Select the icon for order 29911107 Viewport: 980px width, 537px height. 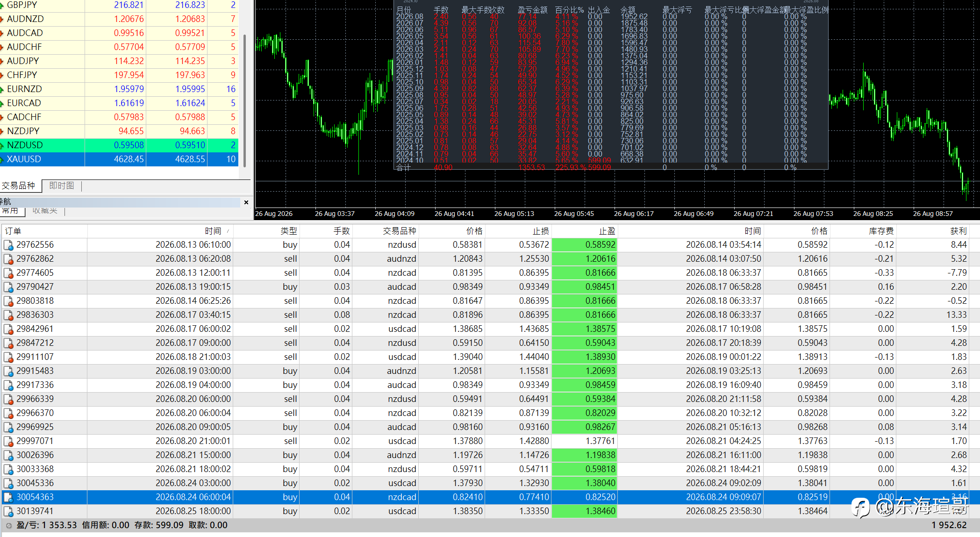click(x=8, y=357)
